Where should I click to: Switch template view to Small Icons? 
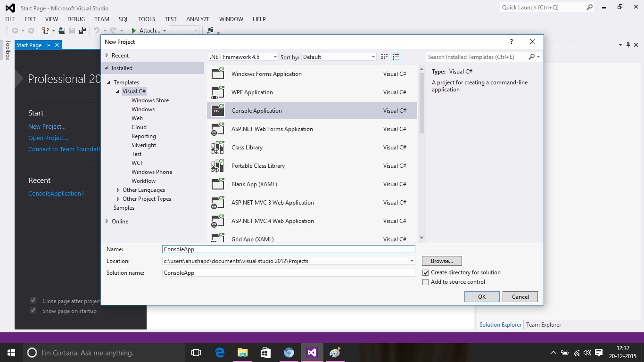tap(384, 57)
